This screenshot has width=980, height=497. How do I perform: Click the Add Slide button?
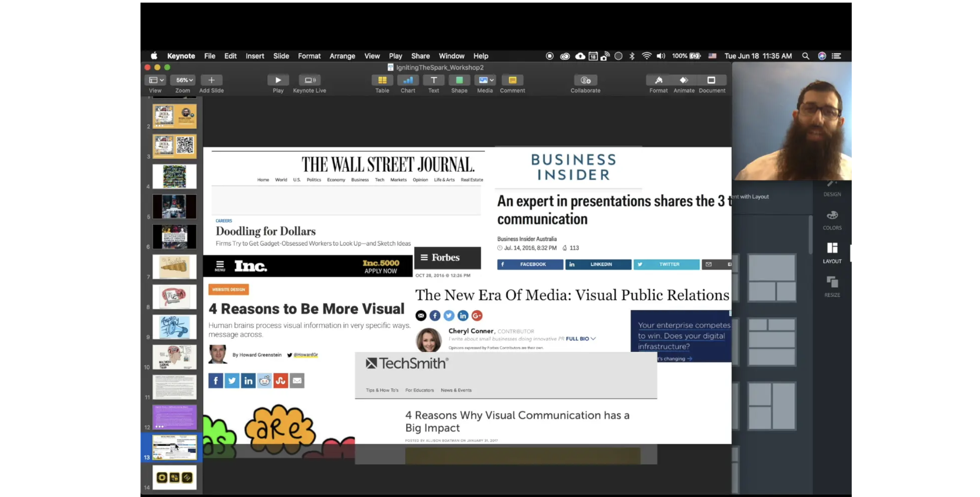tap(212, 80)
